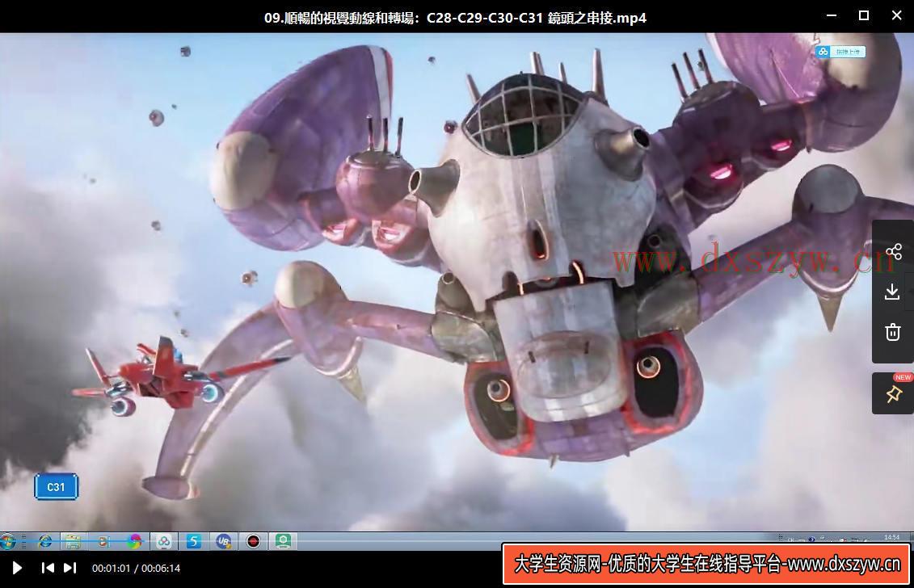
Task: Open the share icon in side panel
Action: (x=893, y=252)
